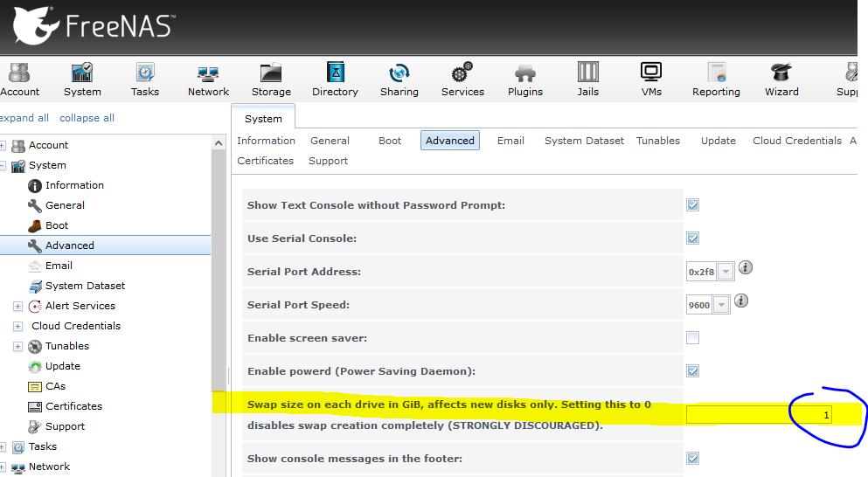Image resolution: width=868 pixels, height=477 pixels.
Task: Click the sidebar vertical scrollbar
Action: point(219,271)
